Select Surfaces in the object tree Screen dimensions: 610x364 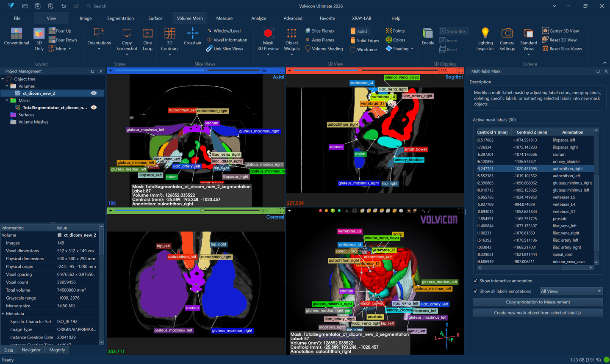tap(26, 115)
